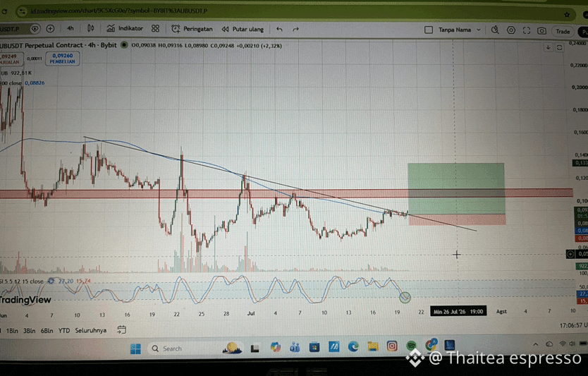This screenshot has width=588, height=376.
Task: Start Putar ulang bar replay
Action: pos(243,29)
